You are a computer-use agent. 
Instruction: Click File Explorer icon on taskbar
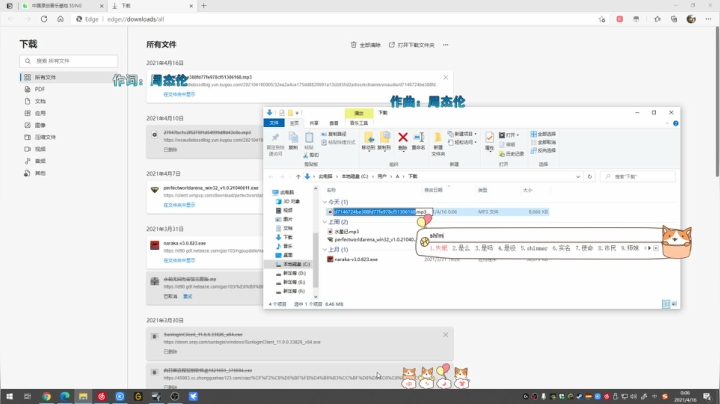point(83,396)
